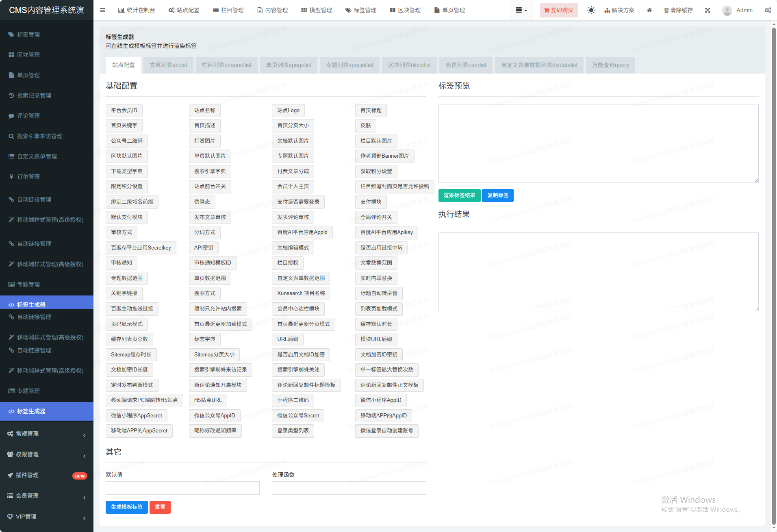Select the 站点Logo config tag

click(x=288, y=111)
